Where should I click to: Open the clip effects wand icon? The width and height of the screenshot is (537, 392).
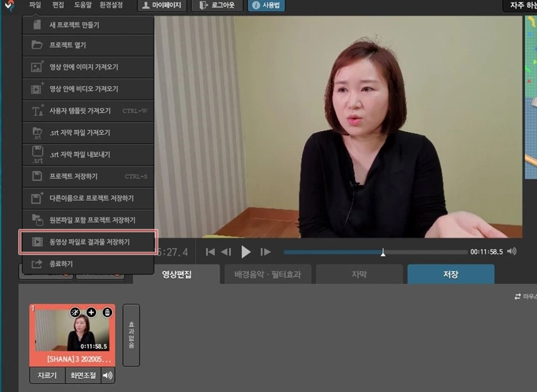tap(75, 312)
